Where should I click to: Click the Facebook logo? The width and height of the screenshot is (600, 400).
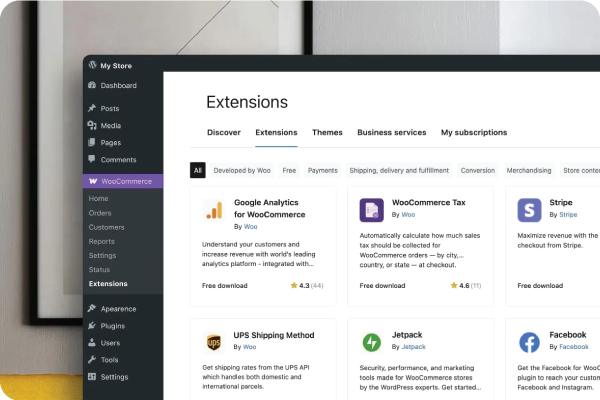coord(529,342)
